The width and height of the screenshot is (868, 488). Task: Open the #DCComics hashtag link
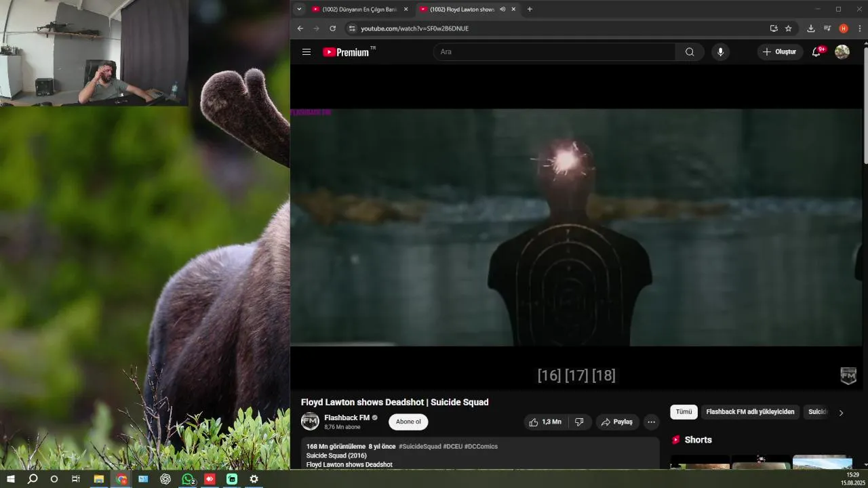tap(481, 447)
